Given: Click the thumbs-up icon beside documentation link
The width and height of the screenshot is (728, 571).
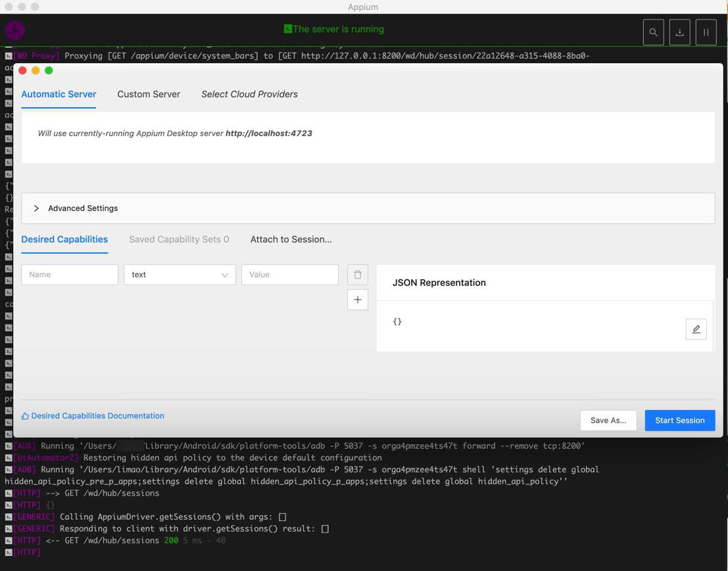Looking at the screenshot, I should [x=25, y=416].
